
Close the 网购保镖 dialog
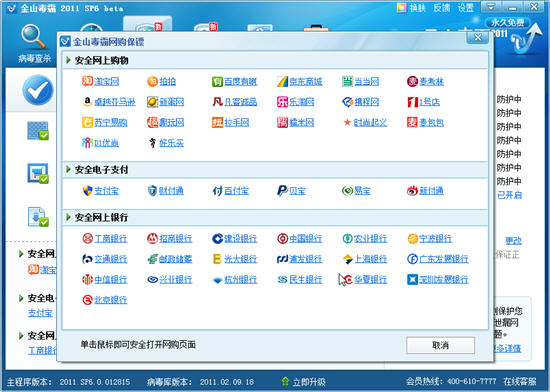[477, 37]
